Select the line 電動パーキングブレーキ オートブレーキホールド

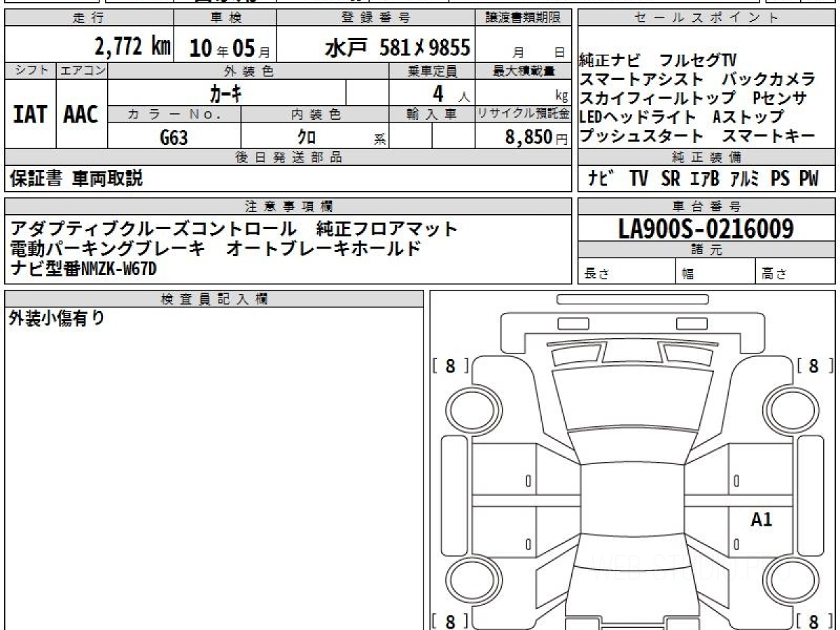[x=216, y=248]
